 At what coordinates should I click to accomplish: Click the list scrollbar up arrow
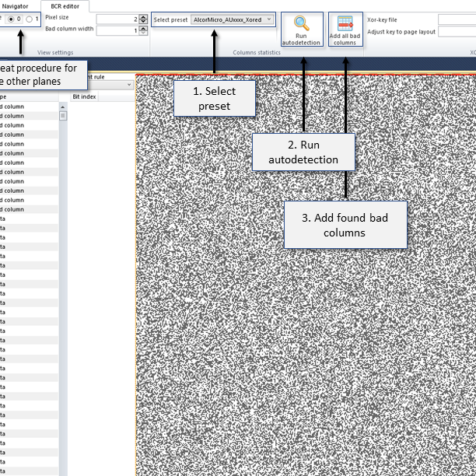63,106
